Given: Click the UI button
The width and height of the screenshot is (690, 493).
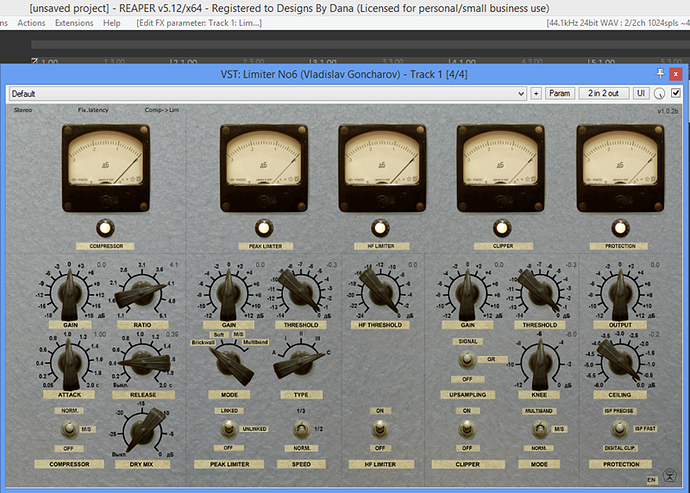Looking at the screenshot, I should (641, 93).
